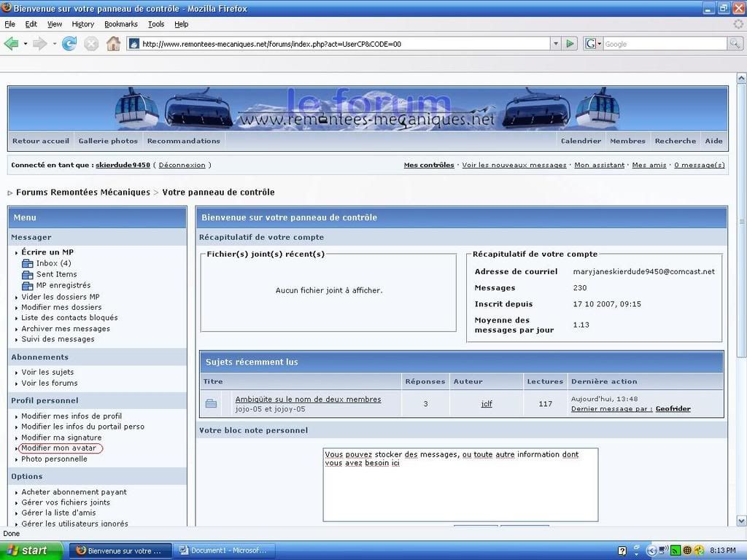Open the Gallerie photos tab

pos(108,141)
